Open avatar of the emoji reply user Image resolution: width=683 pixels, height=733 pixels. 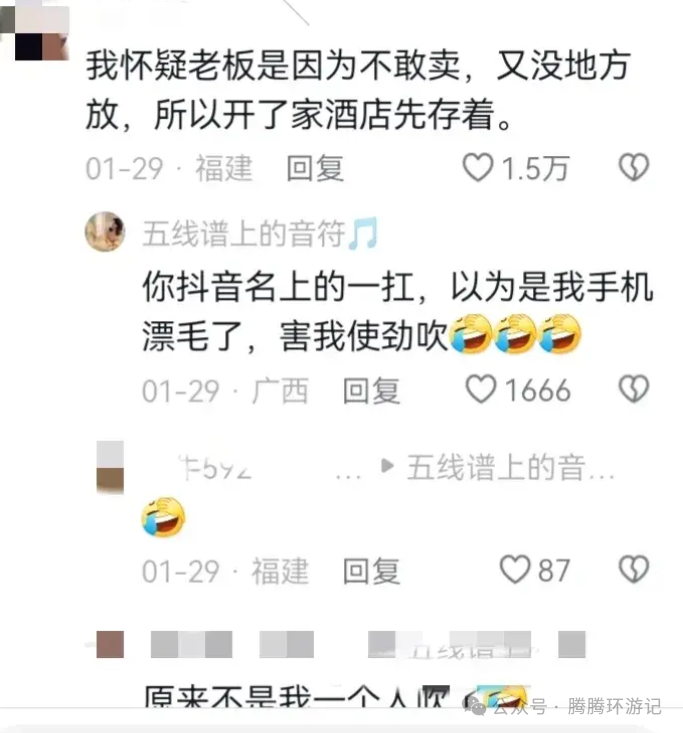[110, 467]
